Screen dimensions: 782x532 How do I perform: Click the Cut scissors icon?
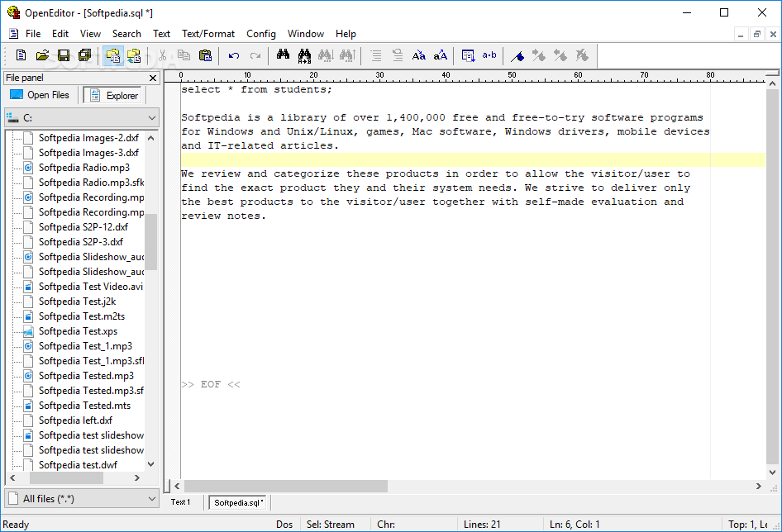tap(163, 55)
